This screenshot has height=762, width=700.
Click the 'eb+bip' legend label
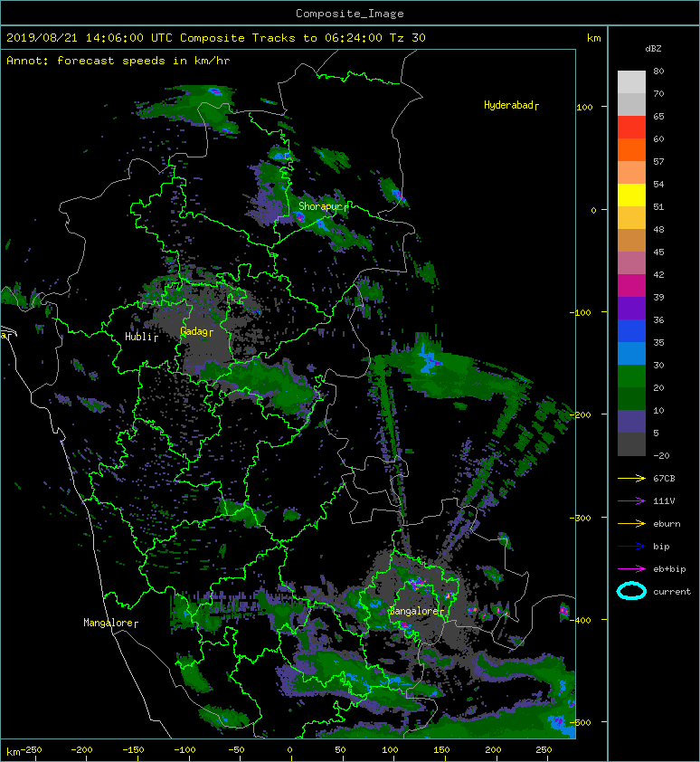click(x=669, y=568)
